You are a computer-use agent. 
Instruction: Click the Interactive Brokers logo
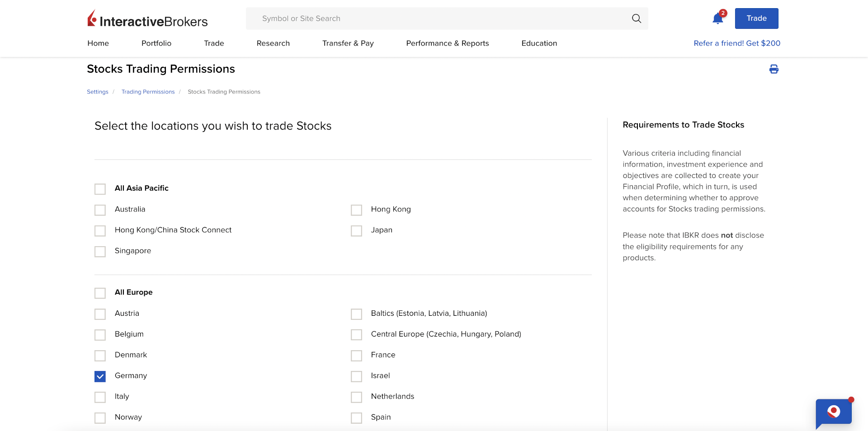[x=147, y=19]
